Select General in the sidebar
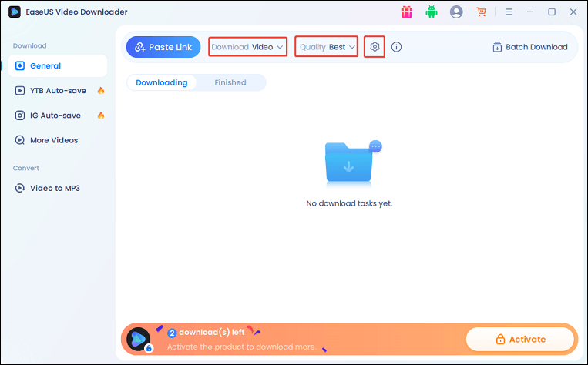 click(x=58, y=66)
